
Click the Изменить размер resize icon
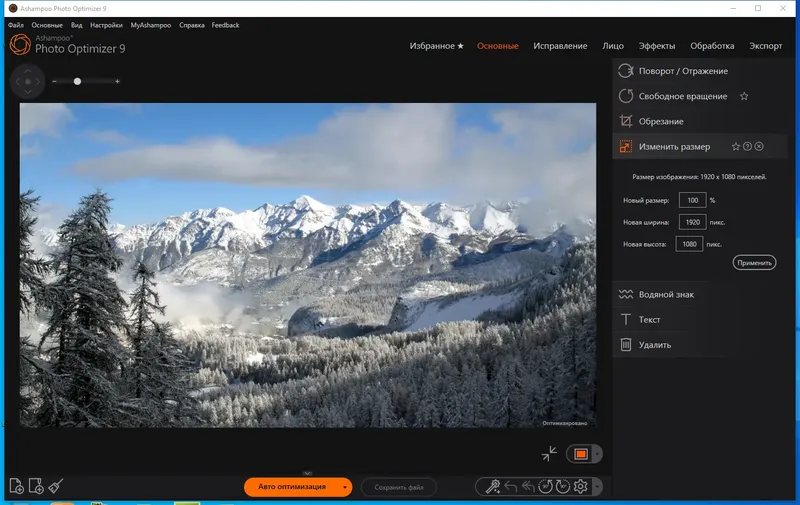[x=626, y=147]
